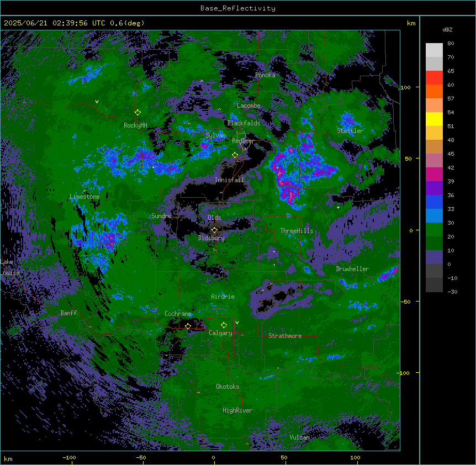Click the RockyMH label
Viewport: 476px width, 465px height.
pos(135,125)
